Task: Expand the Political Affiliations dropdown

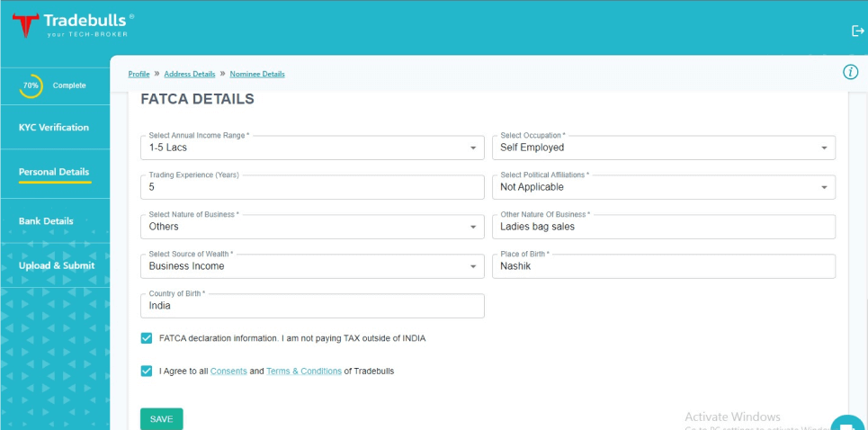Action: tap(663, 187)
